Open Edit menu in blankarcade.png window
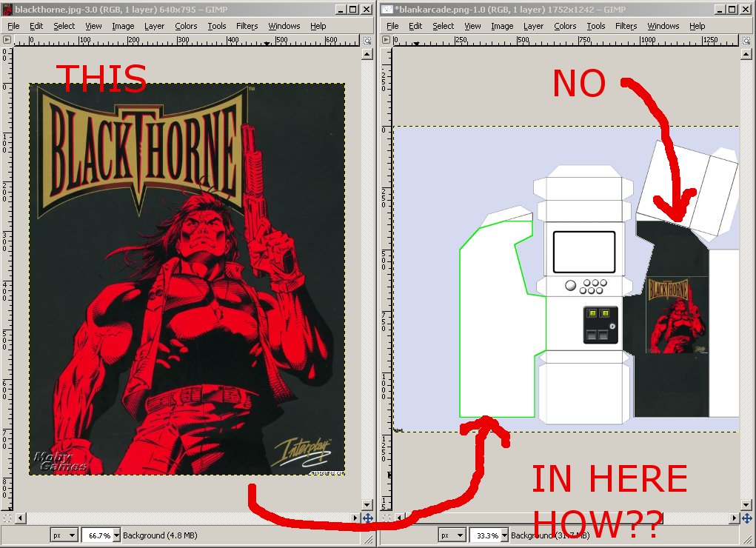Image resolution: width=756 pixels, height=548 pixels. click(x=415, y=26)
